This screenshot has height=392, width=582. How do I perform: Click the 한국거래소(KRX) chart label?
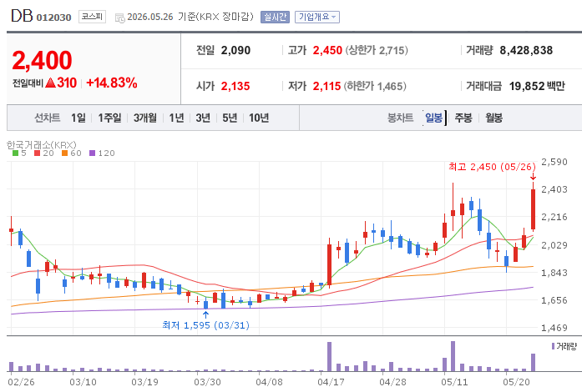[42, 144]
